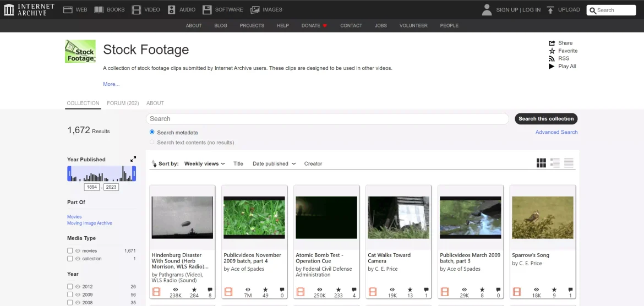Click the views eye icon on Sparrow's Song card
This screenshot has height=306, width=644.
coord(536,289)
